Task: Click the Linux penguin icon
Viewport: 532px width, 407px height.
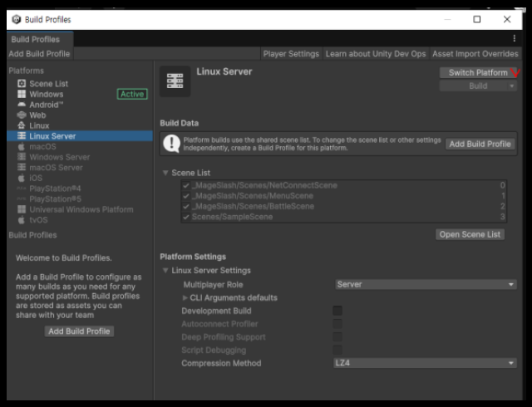Action: pyautogui.click(x=22, y=125)
